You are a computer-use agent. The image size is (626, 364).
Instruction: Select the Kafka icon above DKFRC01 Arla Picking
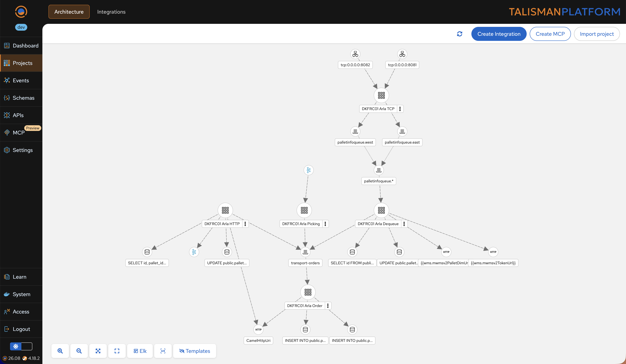point(308,170)
